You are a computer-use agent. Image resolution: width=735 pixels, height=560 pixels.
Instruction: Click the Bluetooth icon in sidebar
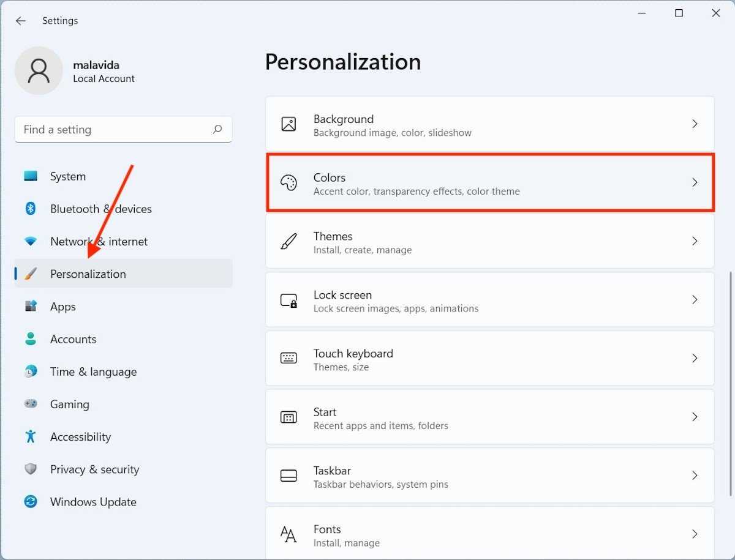(31, 209)
